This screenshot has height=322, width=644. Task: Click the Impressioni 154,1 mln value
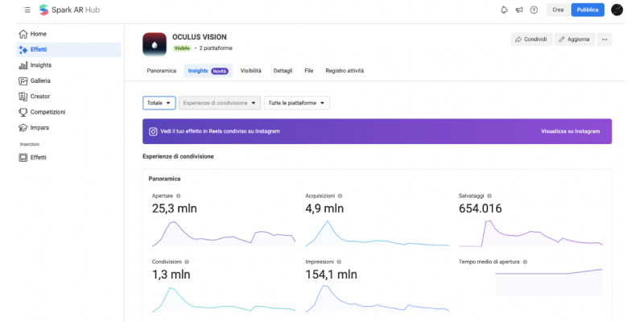click(x=332, y=275)
